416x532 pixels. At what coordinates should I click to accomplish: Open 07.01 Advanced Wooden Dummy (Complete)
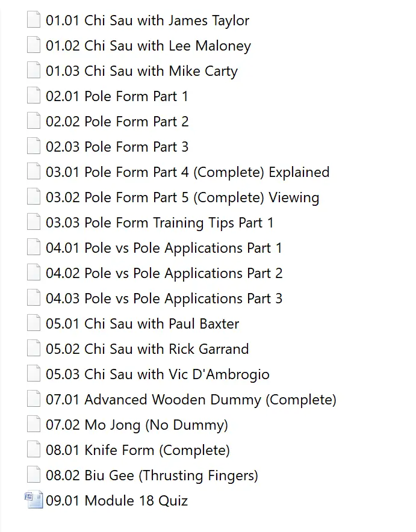coord(191,400)
